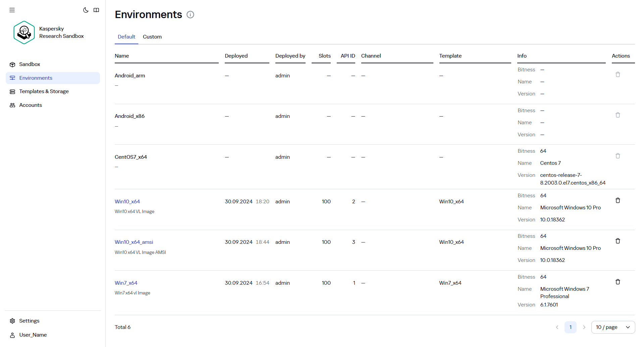Delete the Win10_x64_amsi environment
Screen dimensions: 644x347
coord(618,241)
